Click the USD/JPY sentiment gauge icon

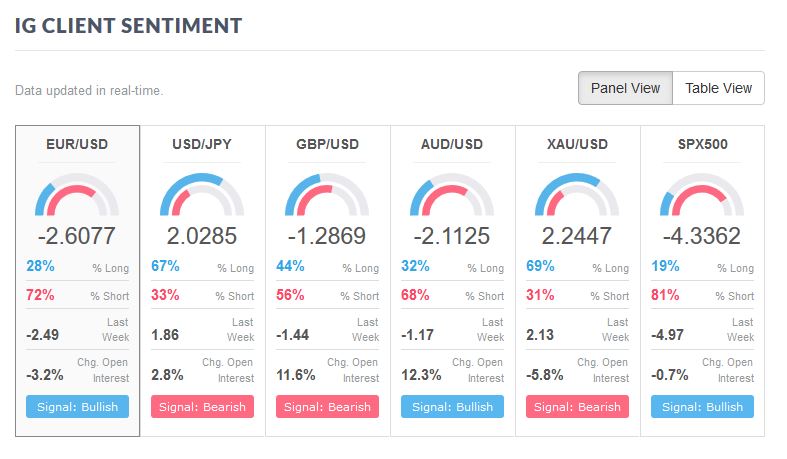pyautogui.click(x=202, y=196)
